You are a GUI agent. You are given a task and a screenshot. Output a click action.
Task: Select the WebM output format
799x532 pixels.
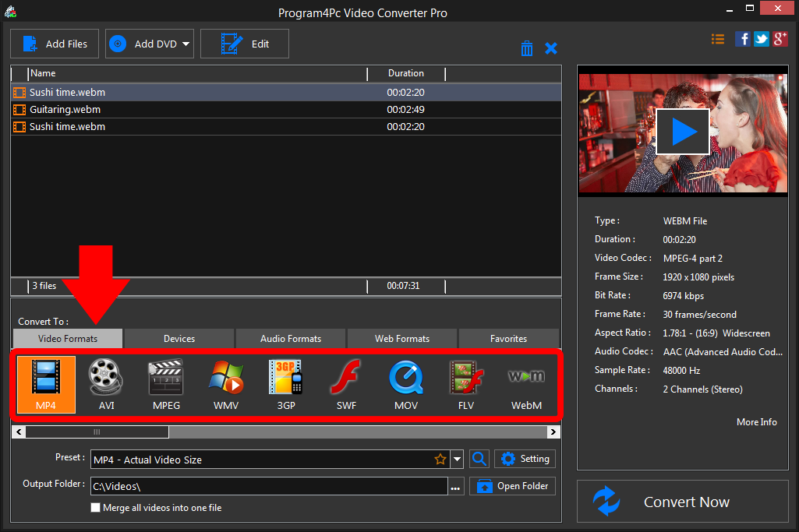pyautogui.click(x=526, y=384)
